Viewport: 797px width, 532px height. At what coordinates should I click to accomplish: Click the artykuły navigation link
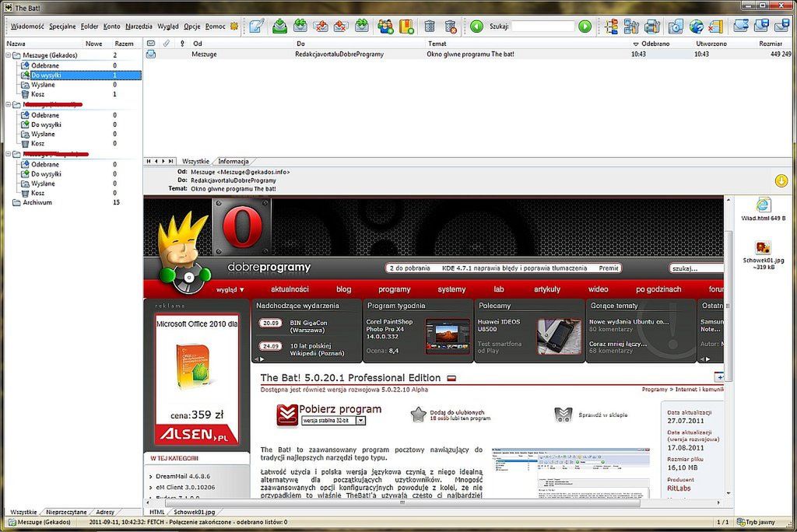click(547, 289)
